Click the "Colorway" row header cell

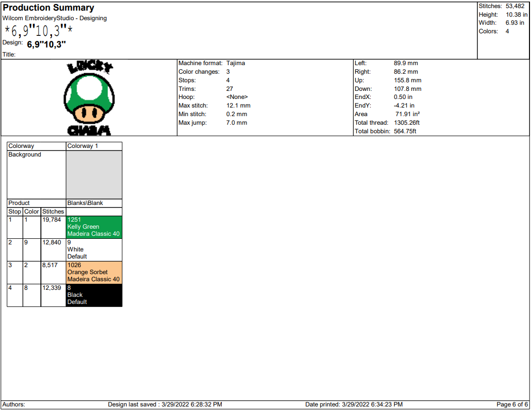click(x=36, y=146)
